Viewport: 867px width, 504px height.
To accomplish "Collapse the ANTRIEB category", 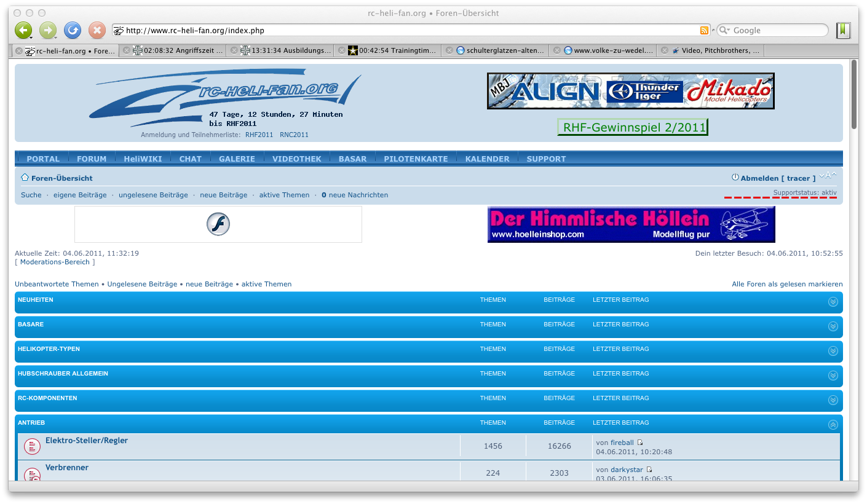I will pos(833,425).
